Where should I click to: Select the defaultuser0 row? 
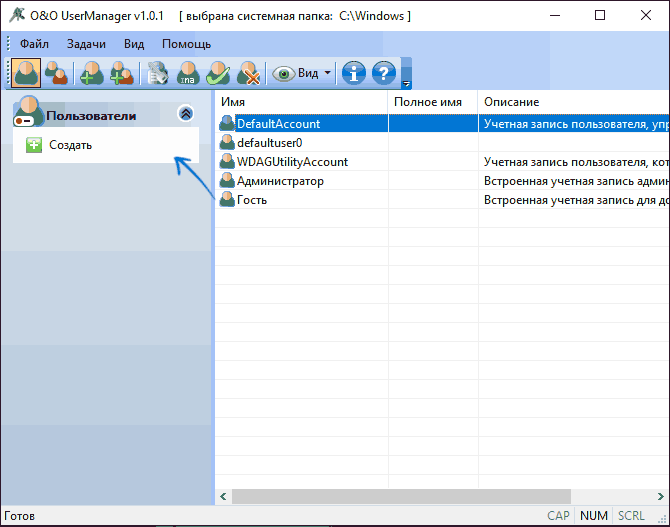pyautogui.click(x=442, y=142)
